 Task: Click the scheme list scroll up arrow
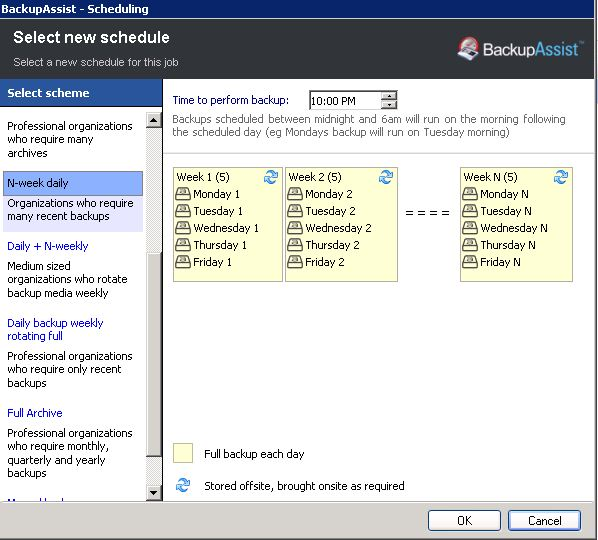[154, 121]
